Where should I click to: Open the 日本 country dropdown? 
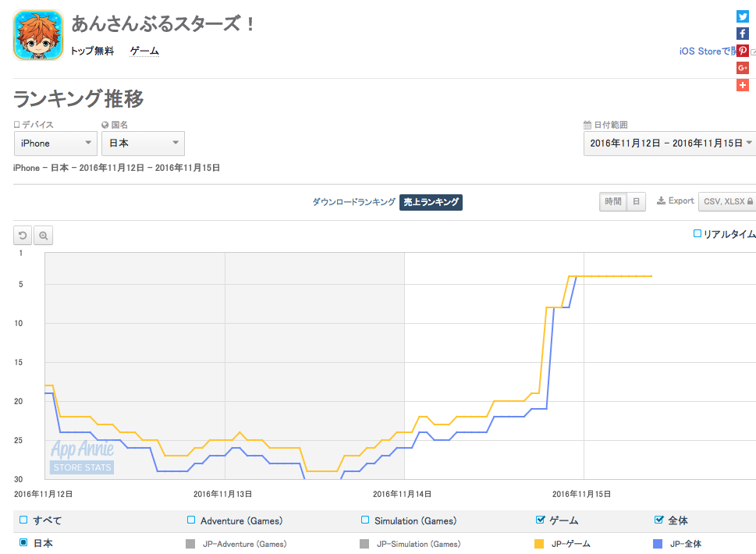[144, 144]
